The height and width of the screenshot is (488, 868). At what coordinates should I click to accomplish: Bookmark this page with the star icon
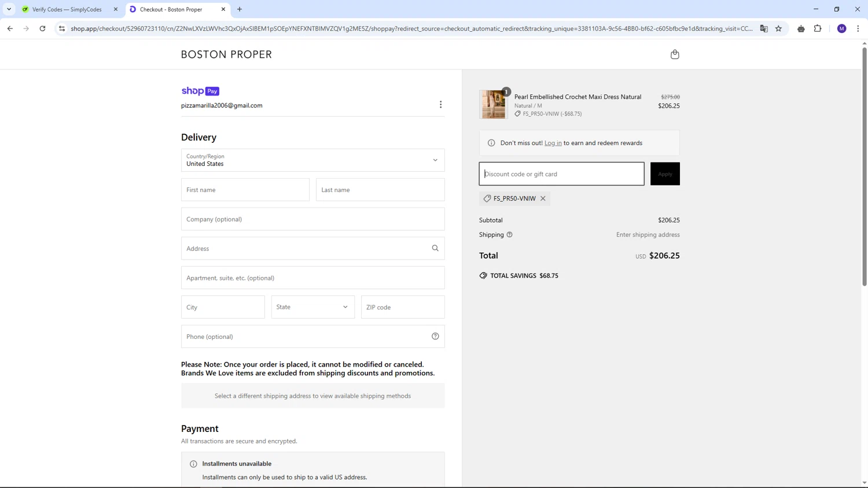click(778, 28)
